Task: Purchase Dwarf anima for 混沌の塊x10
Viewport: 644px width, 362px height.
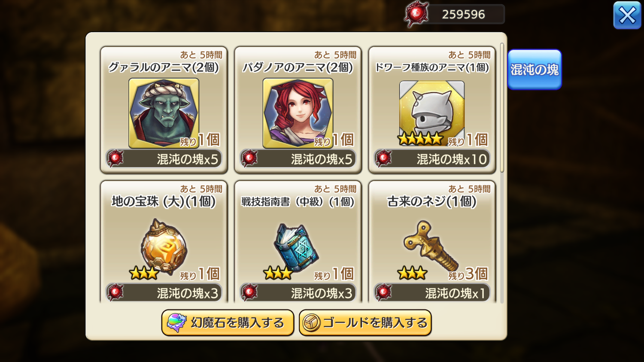Action: (432, 159)
